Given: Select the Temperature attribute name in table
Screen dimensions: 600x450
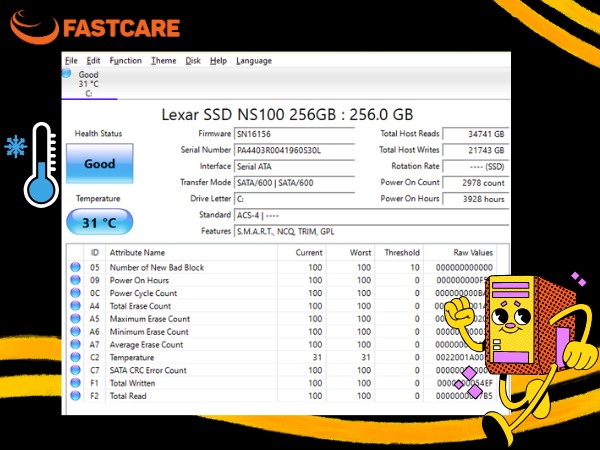Looking at the screenshot, I should pos(132,358).
